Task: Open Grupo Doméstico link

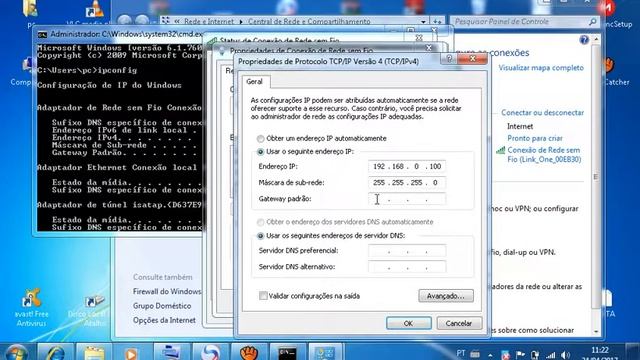Action: (x=162, y=306)
